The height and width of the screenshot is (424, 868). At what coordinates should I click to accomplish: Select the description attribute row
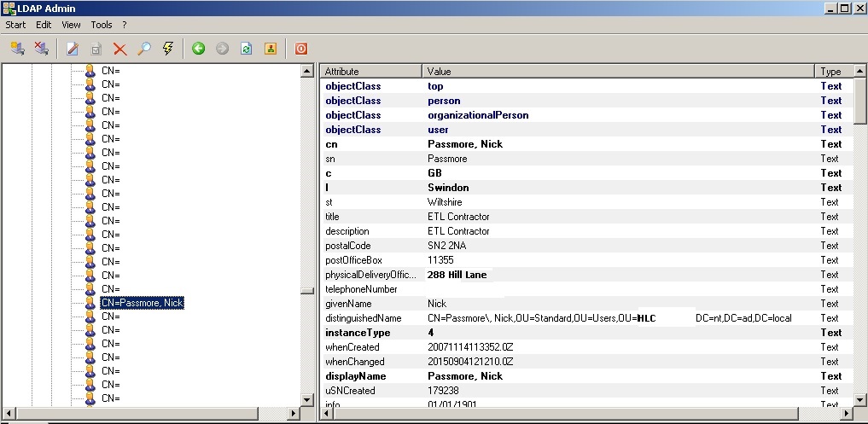pyautogui.click(x=587, y=231)
